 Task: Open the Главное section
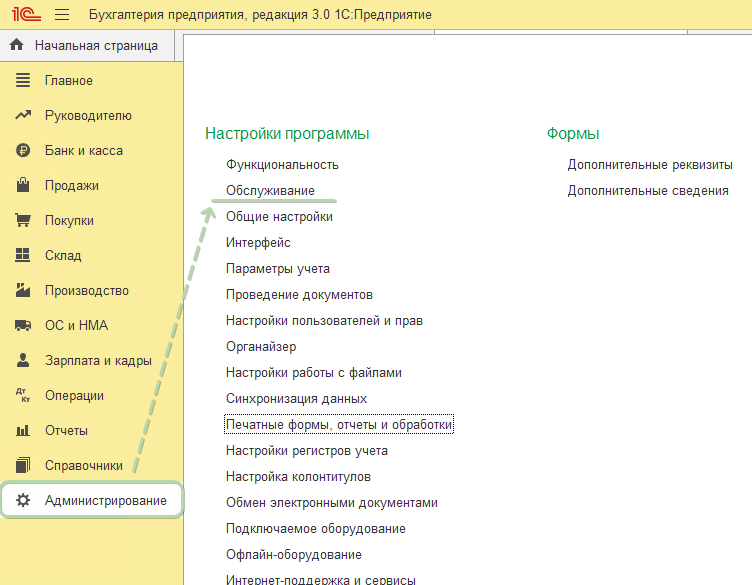pyautogui.click(x=91, y=80)
